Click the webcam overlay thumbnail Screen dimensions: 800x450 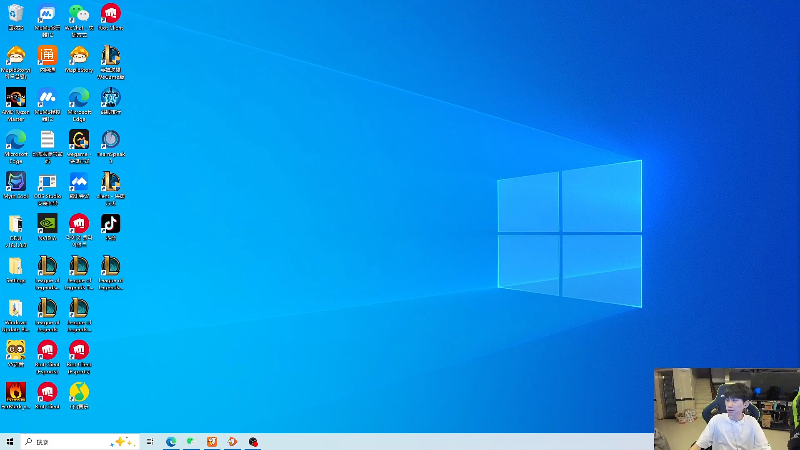click(727, 409)
